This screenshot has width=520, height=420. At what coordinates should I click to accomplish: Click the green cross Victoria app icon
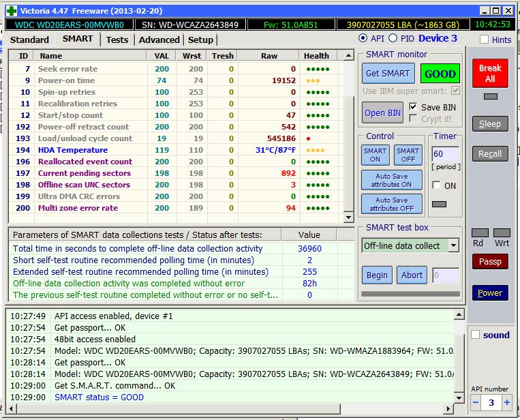click(x=12, y=11)
